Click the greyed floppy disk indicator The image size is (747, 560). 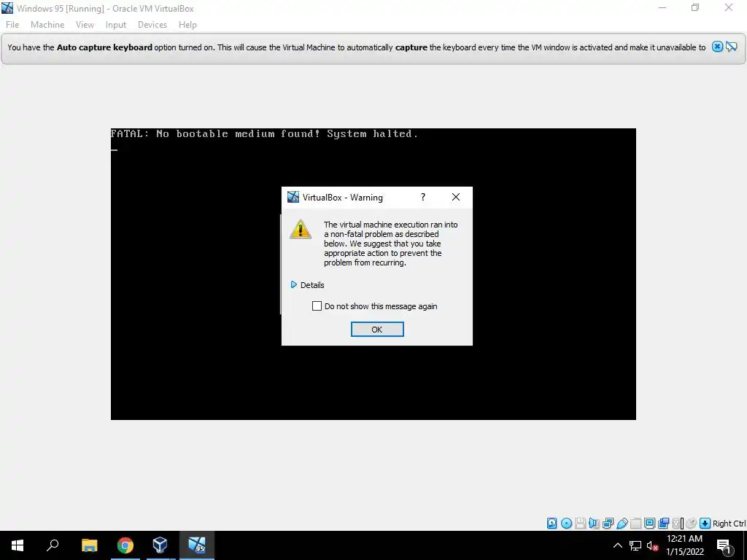tap(580, 524)
